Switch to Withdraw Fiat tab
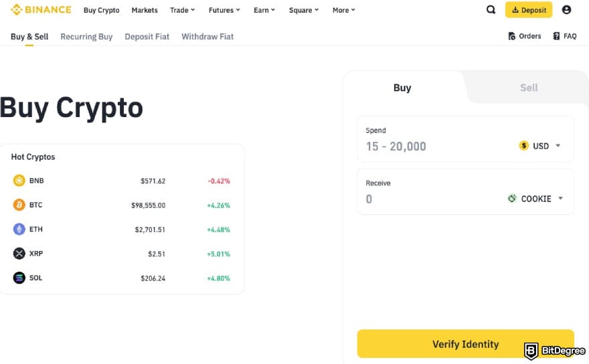The width and height of the screenshot is (589, 364). tap(207, 36)
